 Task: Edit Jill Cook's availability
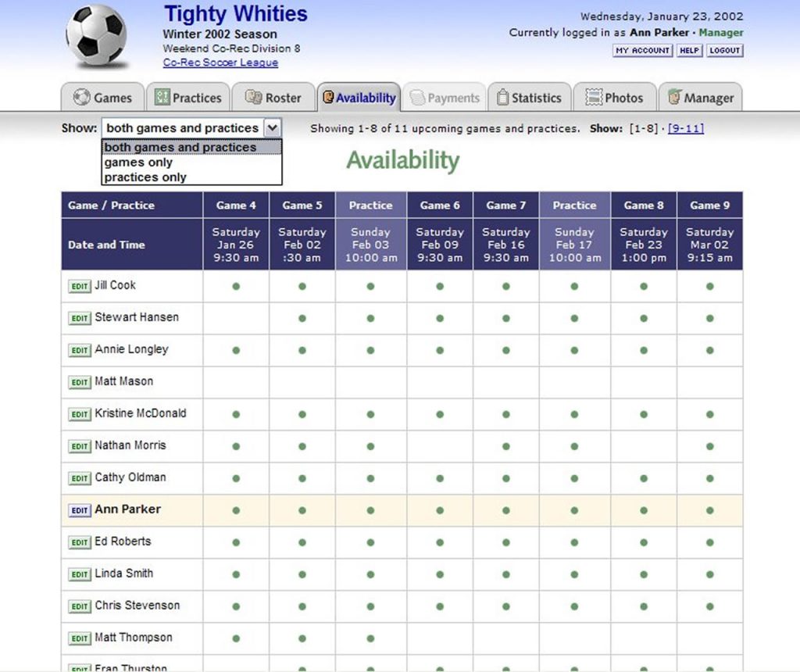(80, 286)
